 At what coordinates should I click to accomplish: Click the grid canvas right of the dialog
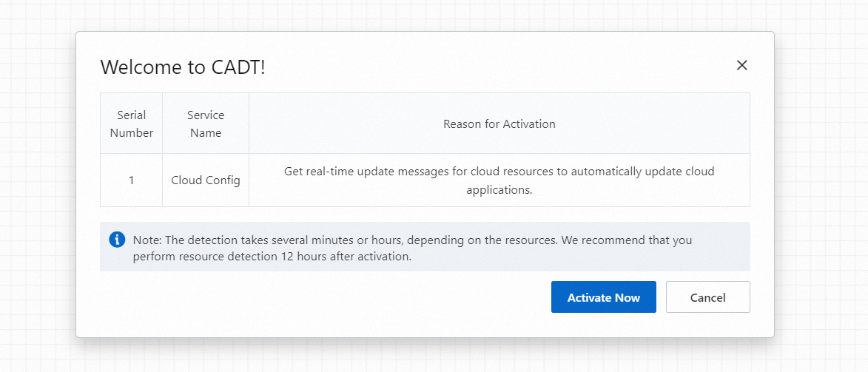(x=821, y=185)
